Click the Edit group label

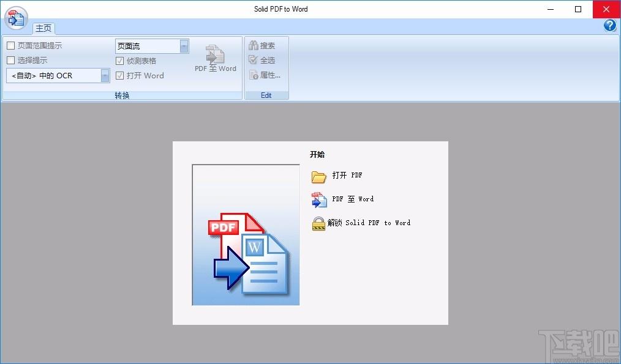click(266, 95)
